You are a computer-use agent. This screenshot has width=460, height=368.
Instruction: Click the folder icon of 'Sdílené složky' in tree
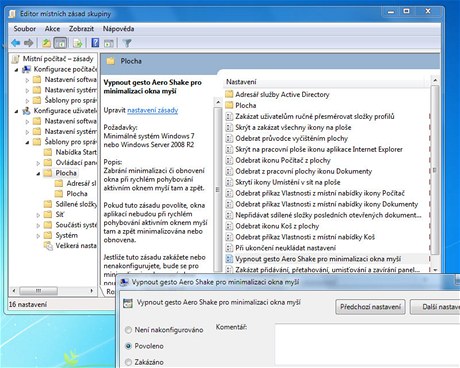48,204
